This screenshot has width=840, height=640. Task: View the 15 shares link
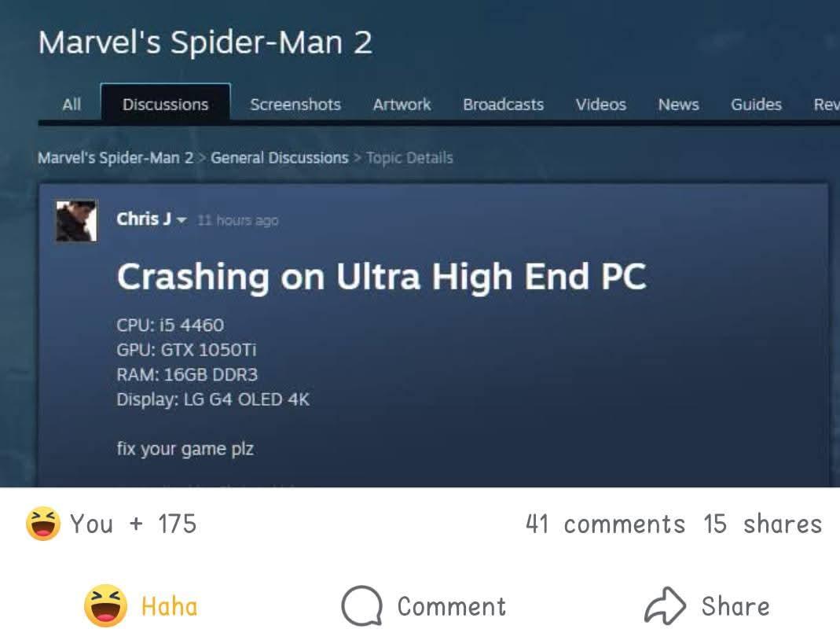(763, 524)
